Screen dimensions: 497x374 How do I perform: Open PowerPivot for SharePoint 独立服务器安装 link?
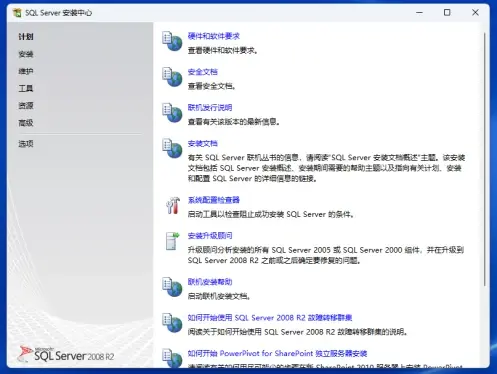click(x=277, y=353)
